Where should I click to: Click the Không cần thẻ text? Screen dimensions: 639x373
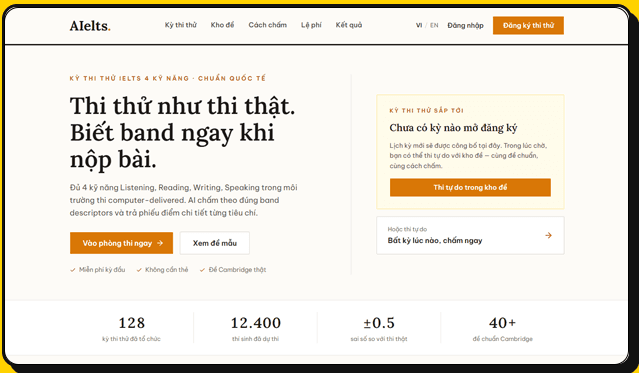pos(167,270)
